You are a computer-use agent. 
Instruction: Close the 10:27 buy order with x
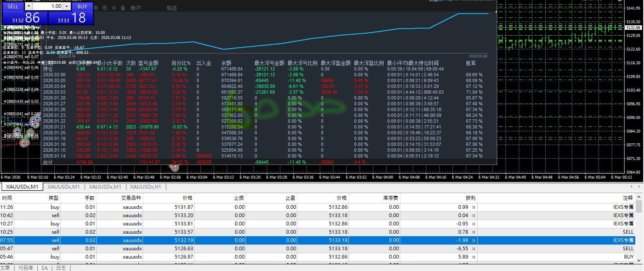tap(474, 224)
